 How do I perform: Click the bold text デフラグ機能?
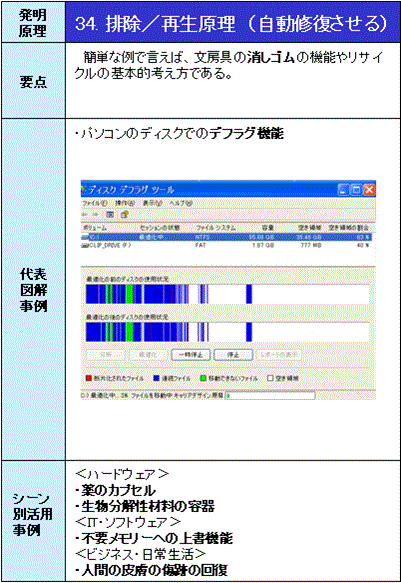click(x=246, y=133)
